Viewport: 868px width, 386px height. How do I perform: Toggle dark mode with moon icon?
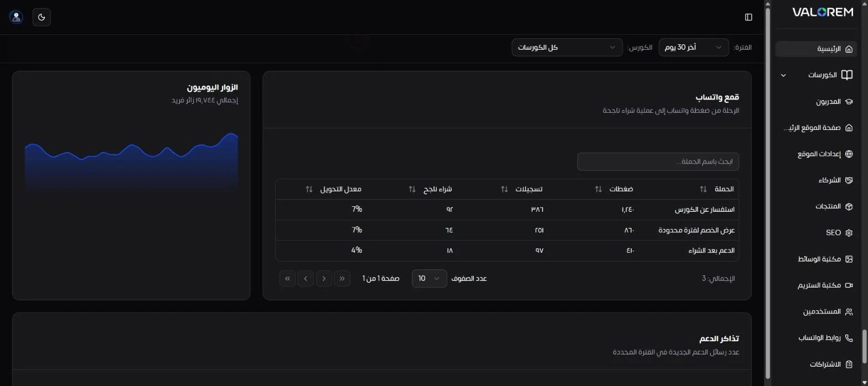pos(42,17)
